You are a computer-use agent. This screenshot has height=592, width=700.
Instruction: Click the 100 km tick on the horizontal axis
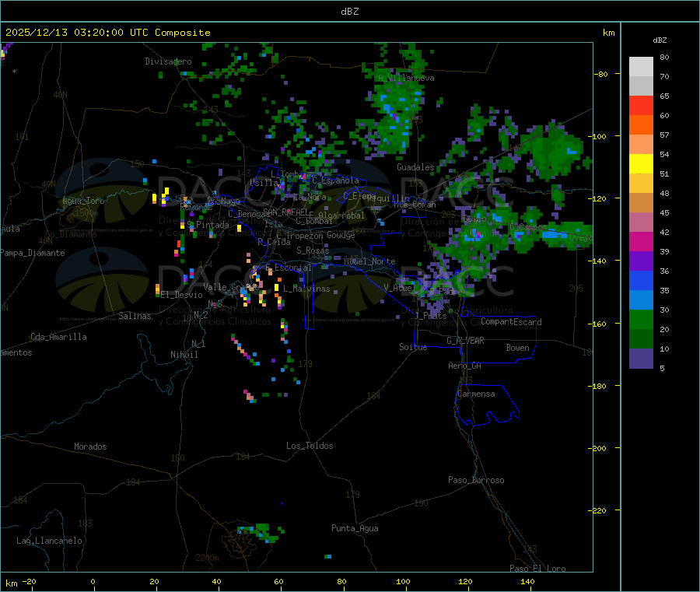[x=403, y=581]
